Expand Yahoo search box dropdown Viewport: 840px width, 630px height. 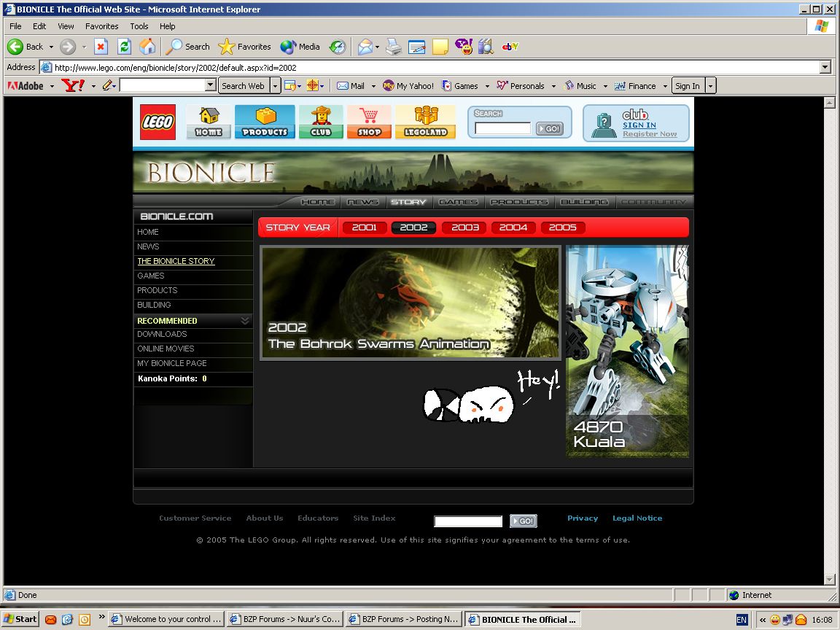click(211, 86)
